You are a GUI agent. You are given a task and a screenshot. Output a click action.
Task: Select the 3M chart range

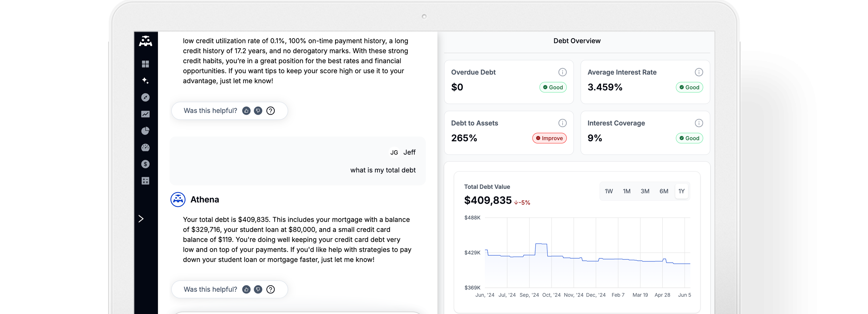pyautogui.click(x=645, y=191)
